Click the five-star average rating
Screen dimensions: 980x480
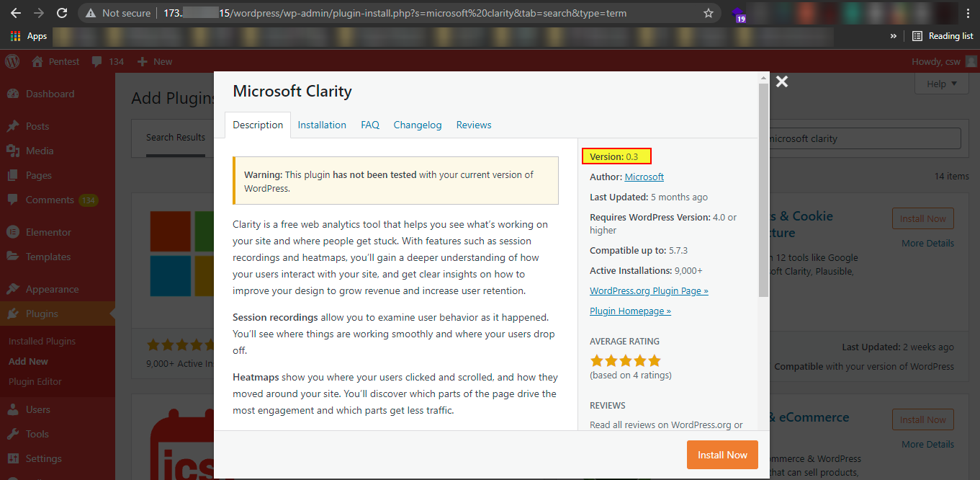625,360
